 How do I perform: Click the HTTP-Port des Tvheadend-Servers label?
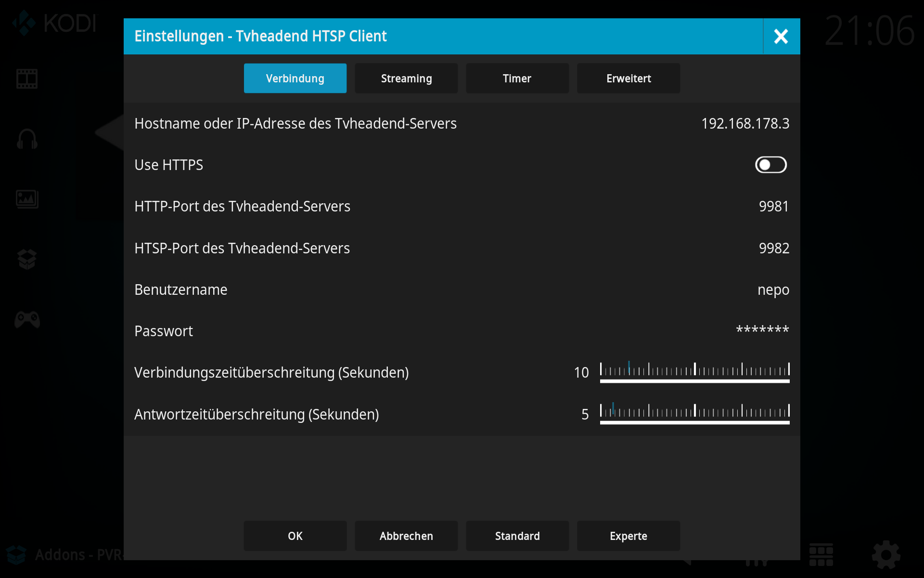(x=243, y=206)
